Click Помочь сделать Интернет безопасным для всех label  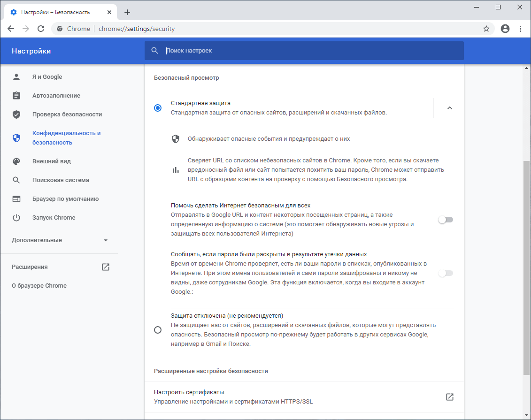pos(240,206)
